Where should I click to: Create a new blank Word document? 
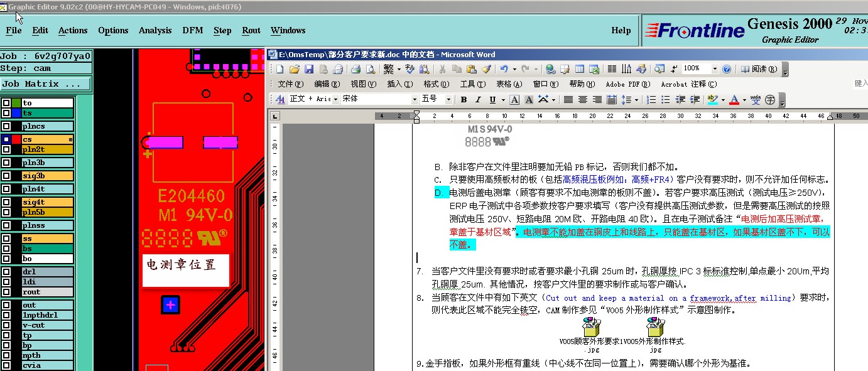279,69
